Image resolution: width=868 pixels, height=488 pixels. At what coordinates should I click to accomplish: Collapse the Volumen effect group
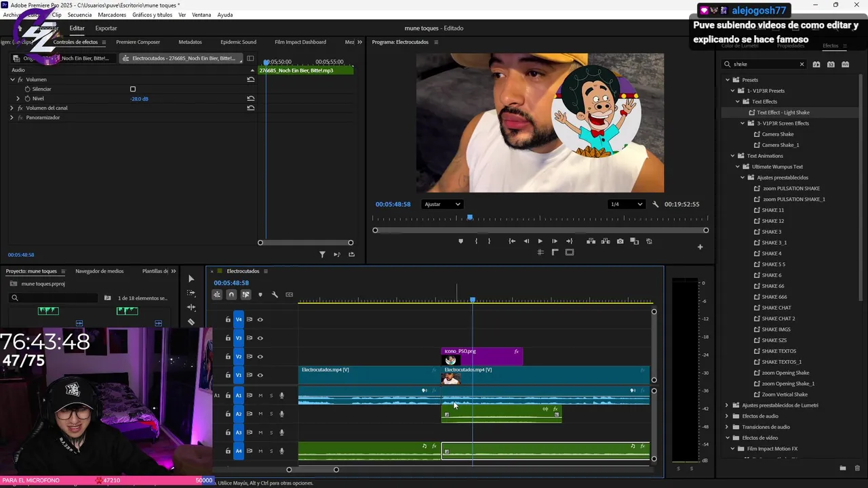pyautogui.click(x=12, y=79)
